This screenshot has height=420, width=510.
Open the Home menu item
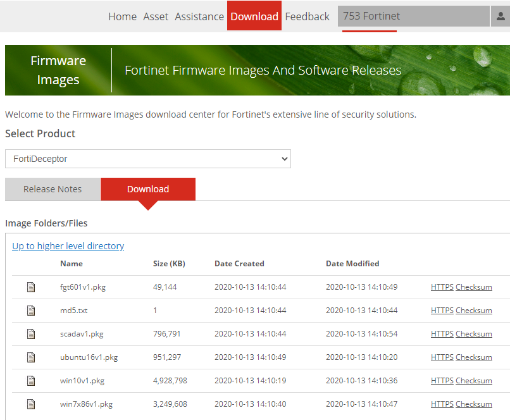[122, 16]
